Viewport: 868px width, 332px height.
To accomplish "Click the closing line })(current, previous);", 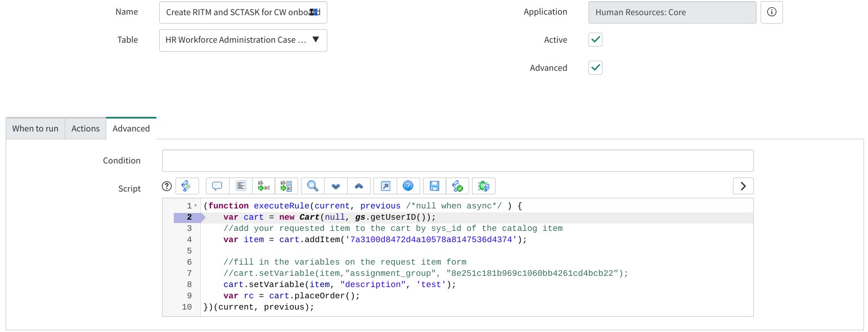I will [x=259, y=307].
